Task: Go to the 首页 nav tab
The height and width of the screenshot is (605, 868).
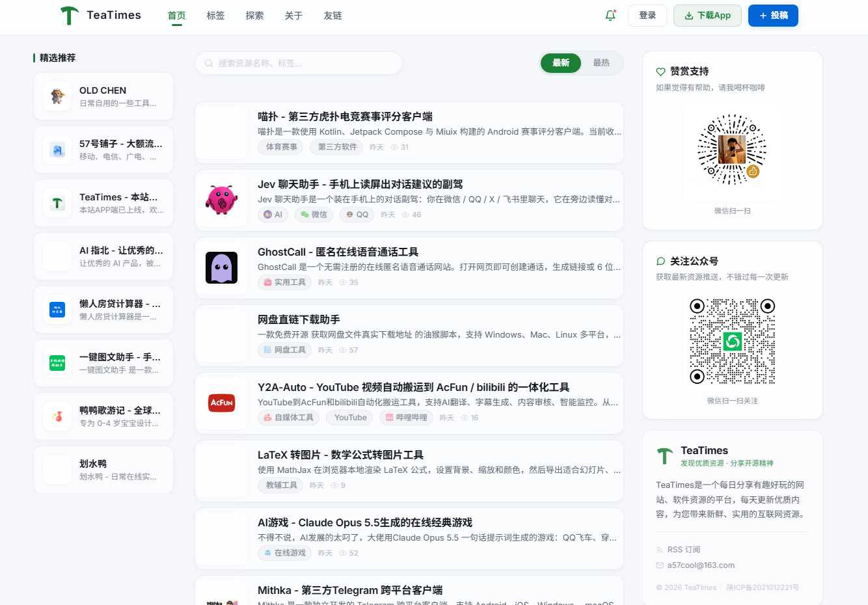Action: 176,16
